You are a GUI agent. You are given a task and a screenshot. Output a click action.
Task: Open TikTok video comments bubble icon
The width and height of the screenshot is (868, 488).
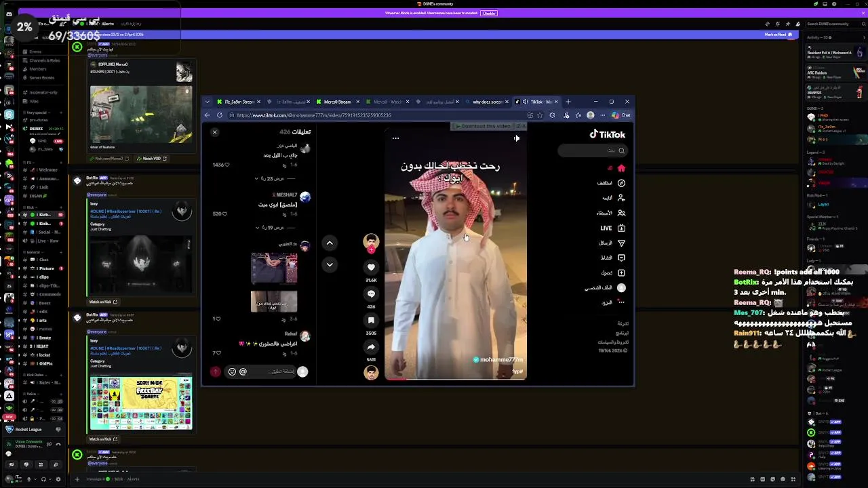coord(371,293)
